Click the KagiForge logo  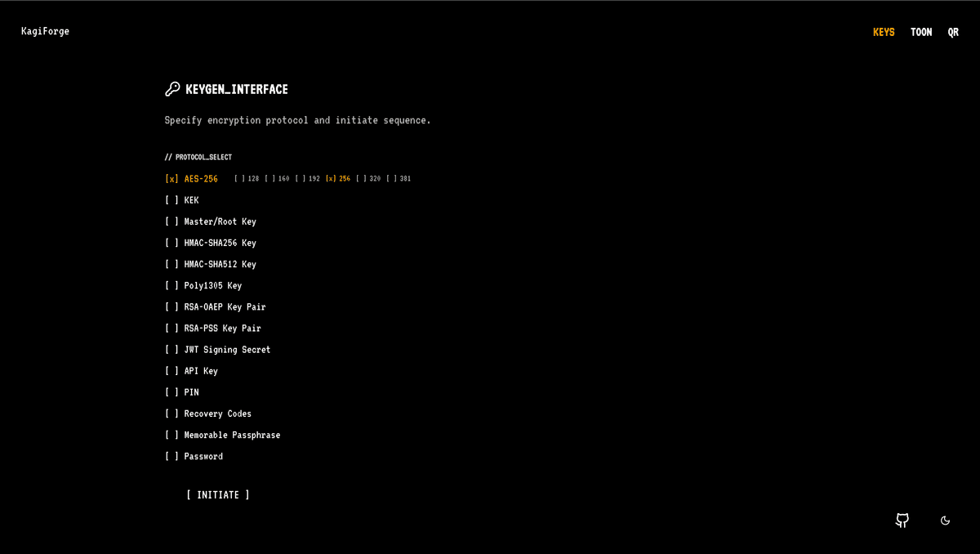[45, 31]
